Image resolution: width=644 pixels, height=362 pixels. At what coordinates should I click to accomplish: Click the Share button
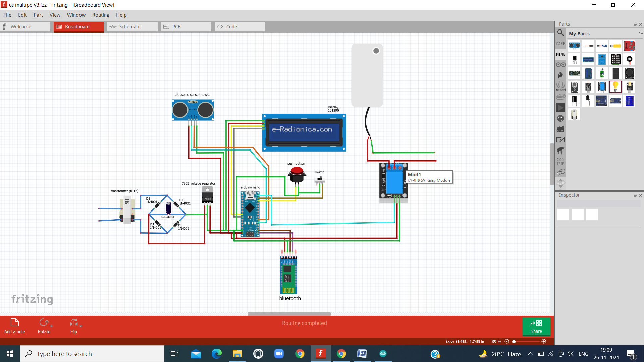[x=537, y=326]
